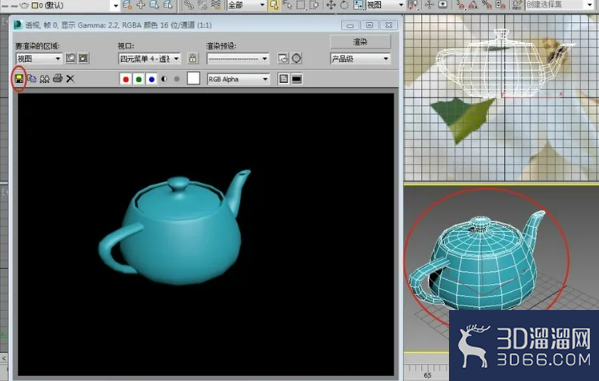599x381 pixels.
Task: Open the 视图 reference coordinate dropdown
Action: click(x=385, y=5)
